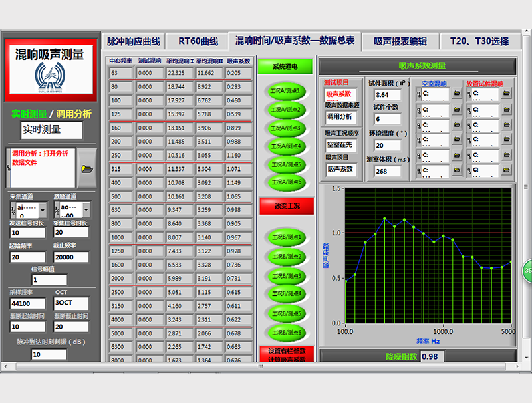Click the table cell showing 22.325
The width and height of the screenshot is (532, 403).
180,73
